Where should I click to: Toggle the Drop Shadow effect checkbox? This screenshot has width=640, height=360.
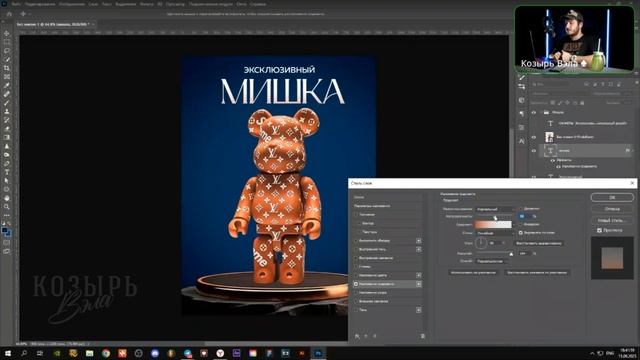pyautogui.click(x=356, y=310)
